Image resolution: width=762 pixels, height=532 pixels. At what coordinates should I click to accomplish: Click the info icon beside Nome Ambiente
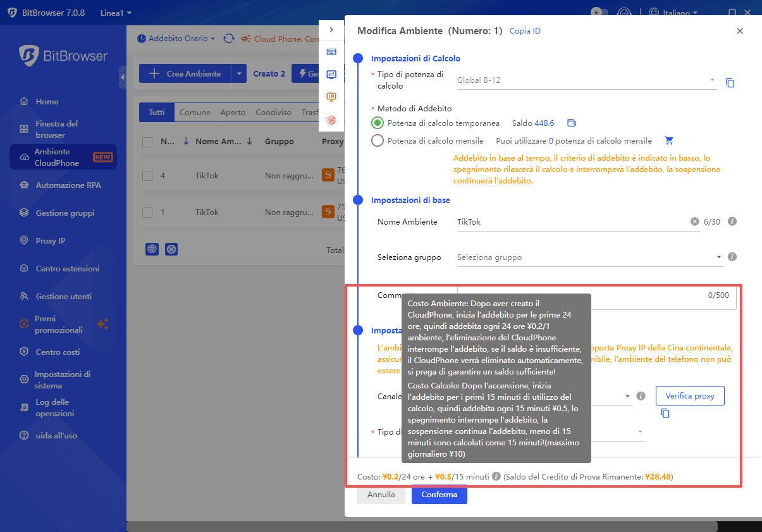coord(732,222)
